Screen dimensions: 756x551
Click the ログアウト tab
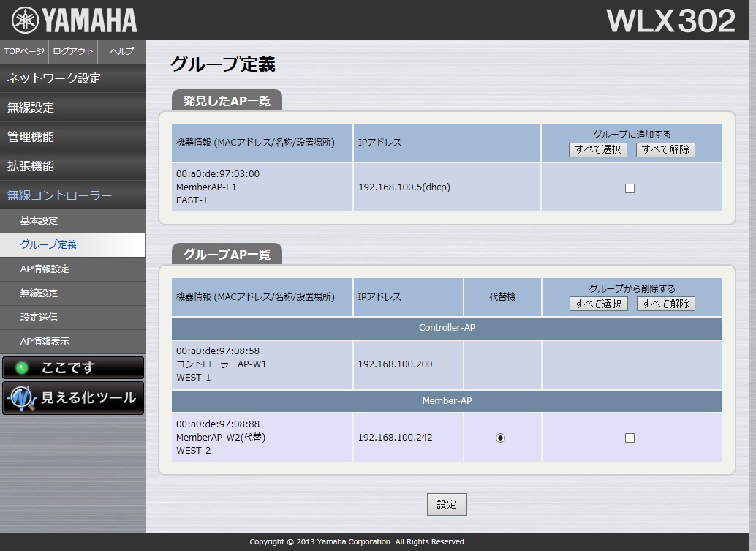[x=73, y=51]
